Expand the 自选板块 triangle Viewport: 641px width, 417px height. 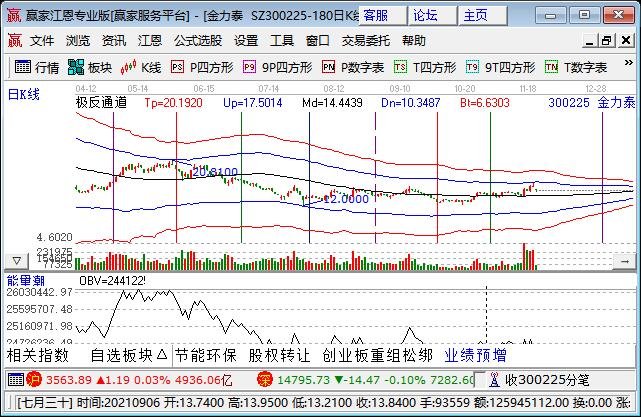point(161,354)
